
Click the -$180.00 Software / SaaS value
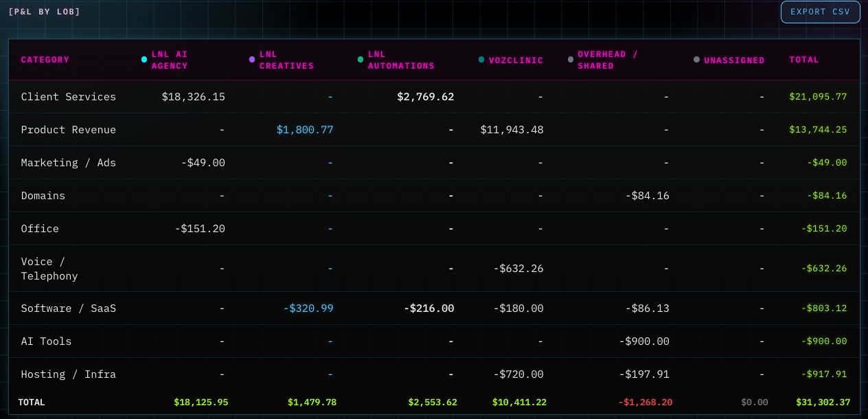[518, 308]
